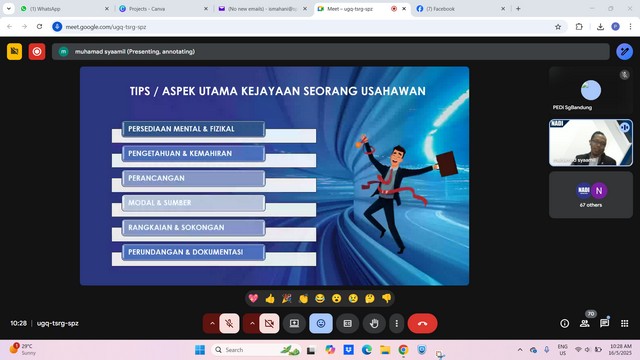Toggle the muted microphone button
The image size is (640, 360).
(229, 323)
